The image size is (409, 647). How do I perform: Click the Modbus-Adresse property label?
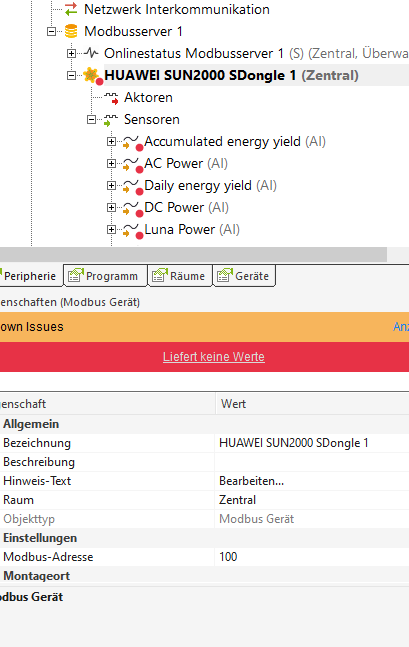pyautogui.click(x=48, y=557)
